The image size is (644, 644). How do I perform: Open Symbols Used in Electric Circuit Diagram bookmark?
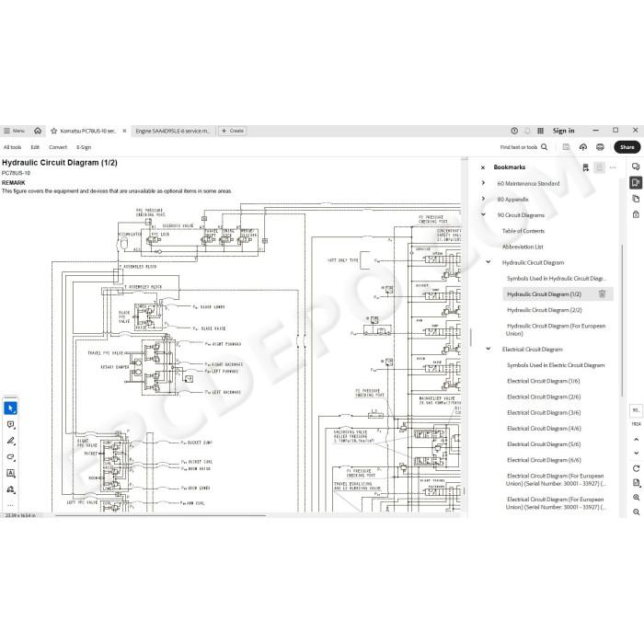click(556, 364)
